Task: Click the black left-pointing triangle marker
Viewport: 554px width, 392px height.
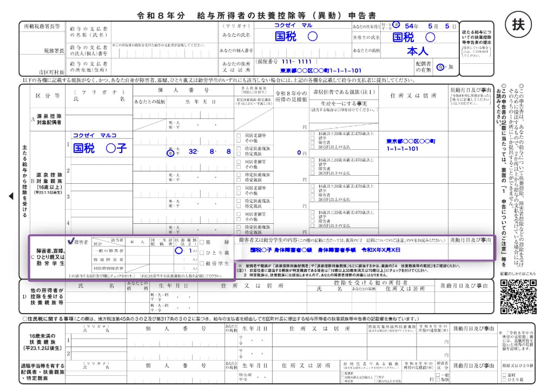Action: (x=11, y=196)
